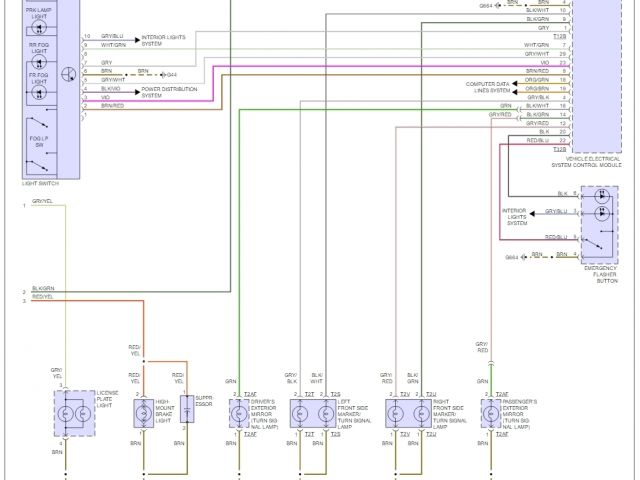Select the RR FOG LIGHT indicator
Image resolution: width=640 pixels, height=480 pixels.
coord(40,56)
